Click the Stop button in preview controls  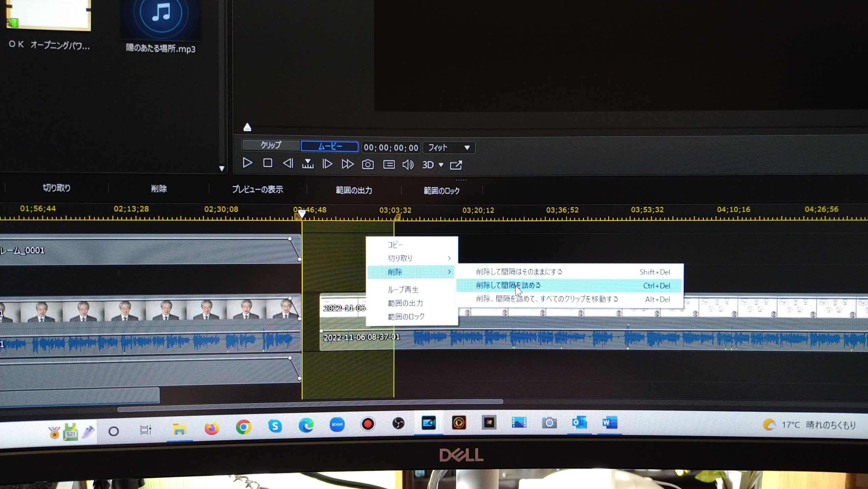[268, 163]
